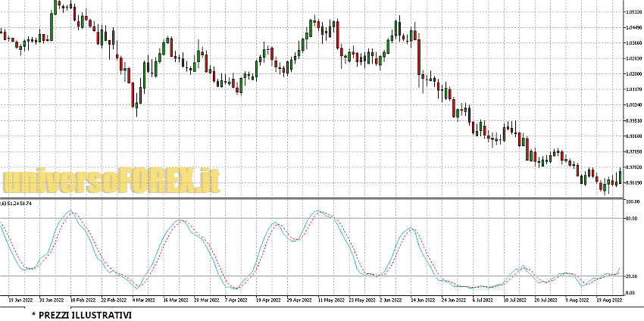Click the 1.05320 price scale label
Image resolution: width=644 pixels, height=321 pixels.
tap(633, 12)
